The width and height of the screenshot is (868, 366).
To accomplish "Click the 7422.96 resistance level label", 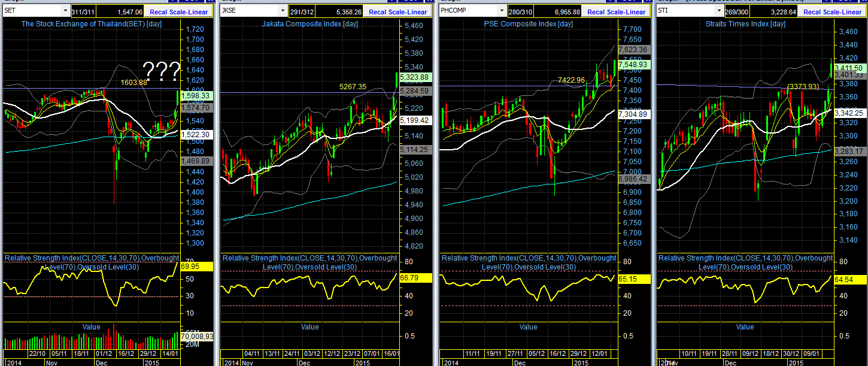I will [570, 80].
